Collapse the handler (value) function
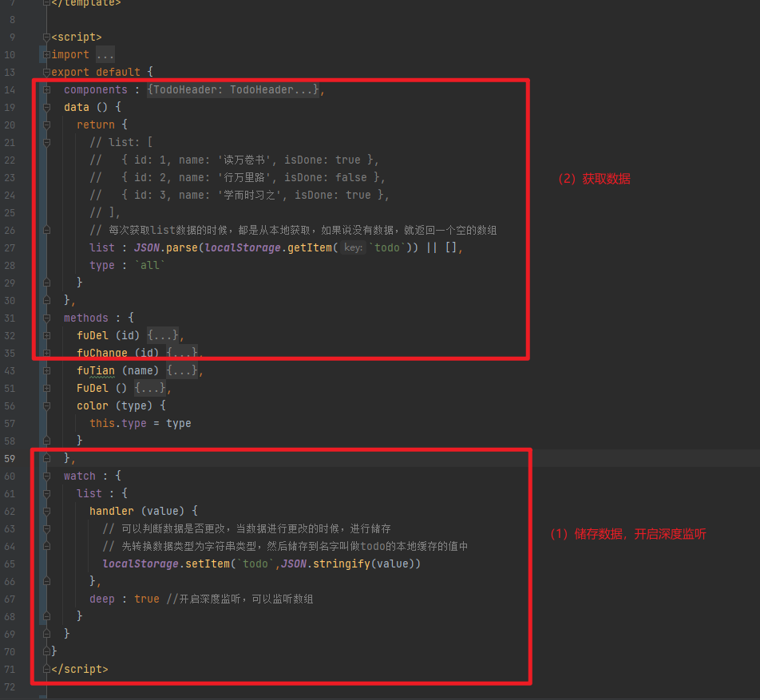The width and height of the screenshot is (760, 700). click(x=46, y=511)
